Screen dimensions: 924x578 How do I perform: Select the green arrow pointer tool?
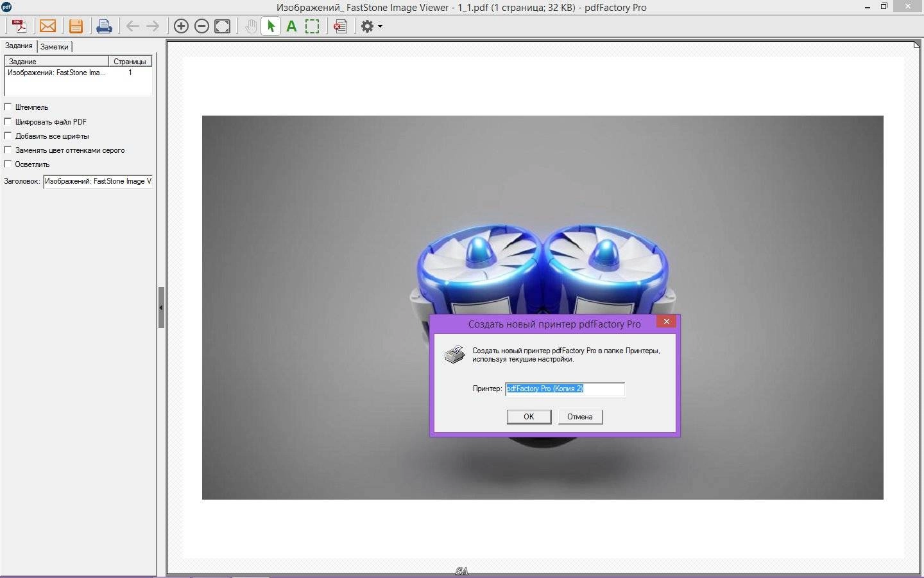[x=271, y=26]
